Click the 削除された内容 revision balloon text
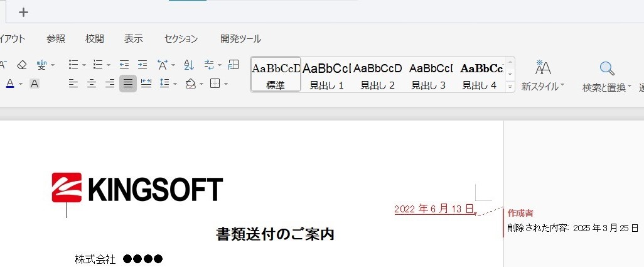Screen dimensions: 644x267 tap(572, 228)
